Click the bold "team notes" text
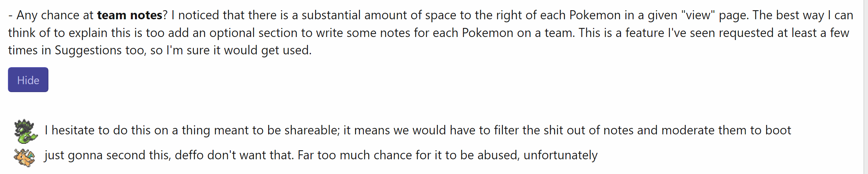This screenshot has width=868, height=174. tap(129, 15)
